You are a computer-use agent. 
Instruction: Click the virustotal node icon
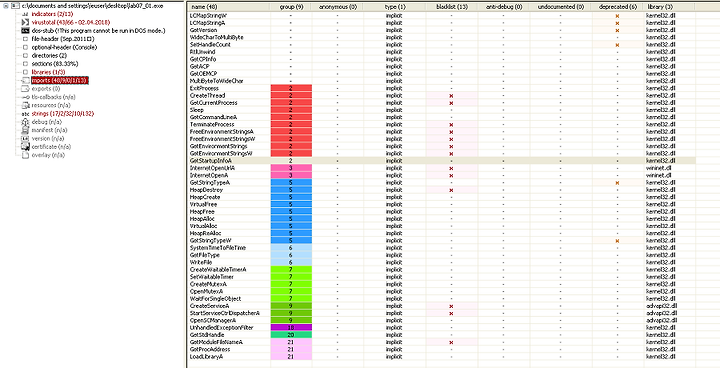point(26,22)
